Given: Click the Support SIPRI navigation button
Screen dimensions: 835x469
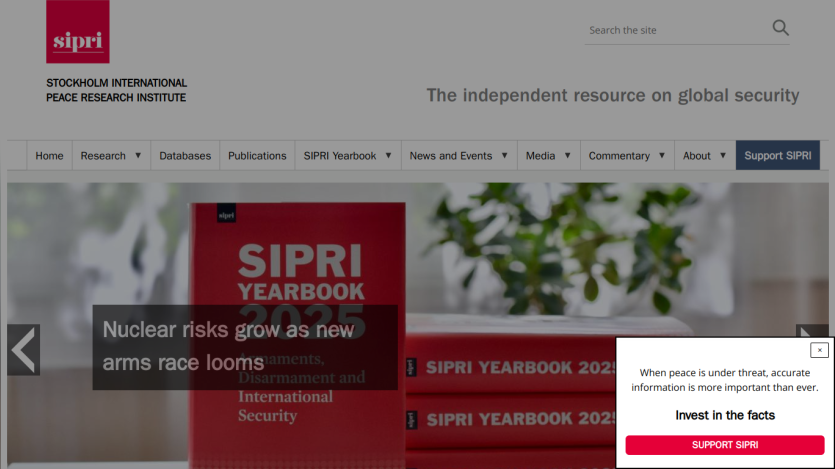Looking at the screenshot, I should click(777, 155).
